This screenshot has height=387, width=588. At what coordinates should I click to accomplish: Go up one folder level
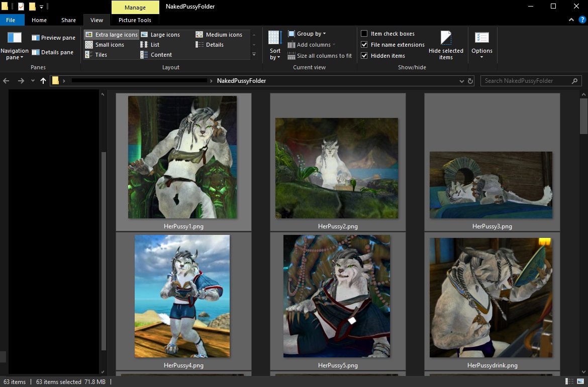[43, 81]
